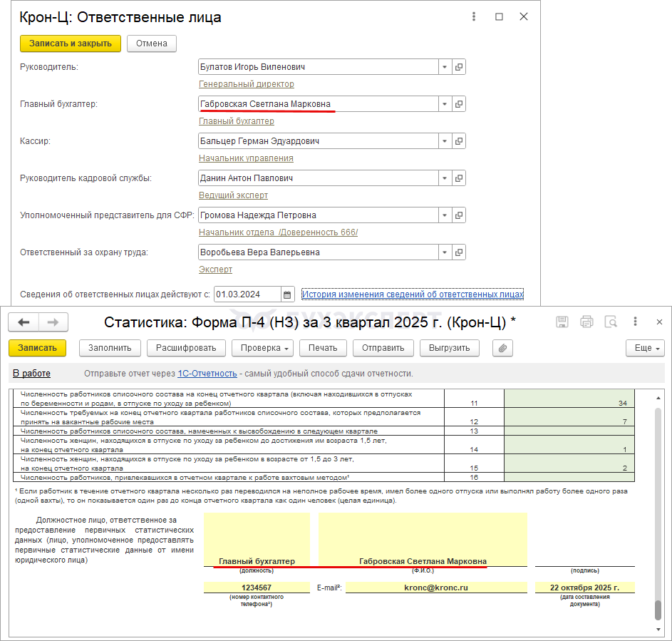Click the back navigation arrow
This screenshot has width=672, height=641.
coord(24,322)
